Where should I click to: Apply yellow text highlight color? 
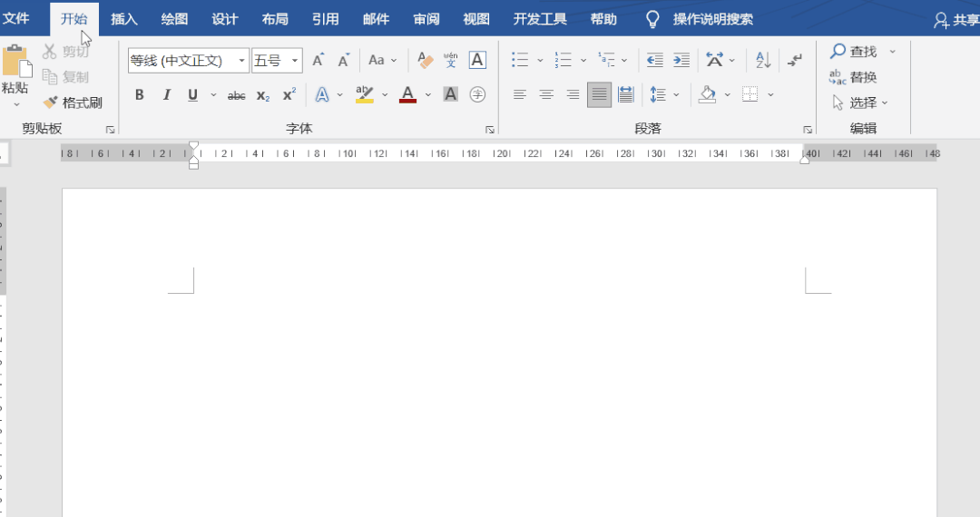(x=365, y=94)
